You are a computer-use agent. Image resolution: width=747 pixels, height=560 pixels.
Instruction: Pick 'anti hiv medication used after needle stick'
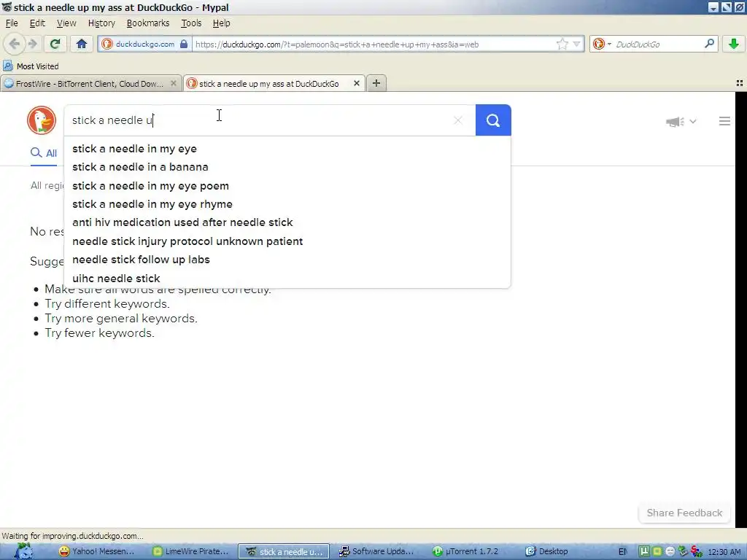point(287,222)
